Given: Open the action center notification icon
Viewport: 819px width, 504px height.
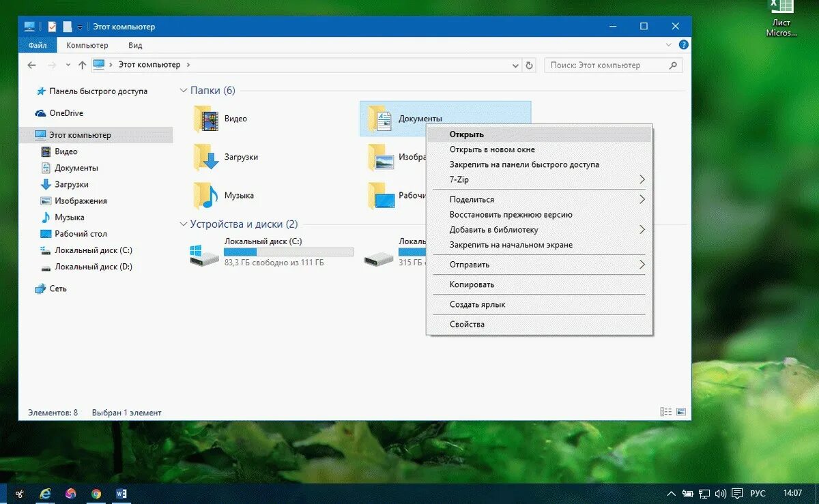Looking at the screenshot, I should click(x=737, y=493).
